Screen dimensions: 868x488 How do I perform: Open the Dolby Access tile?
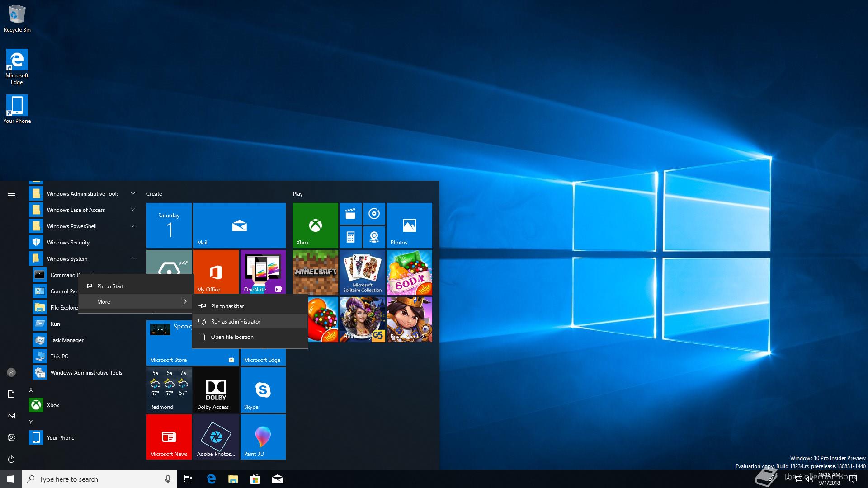[216, 390]
